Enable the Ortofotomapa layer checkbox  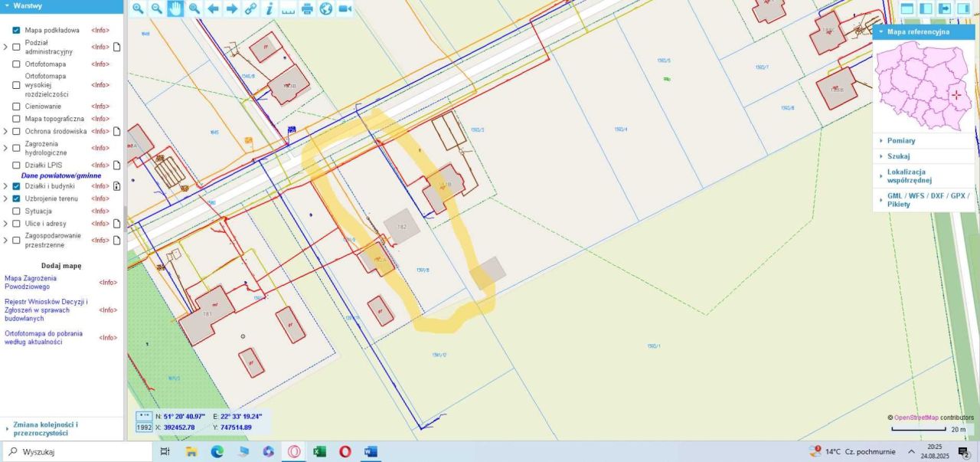(x=16, y=64)
